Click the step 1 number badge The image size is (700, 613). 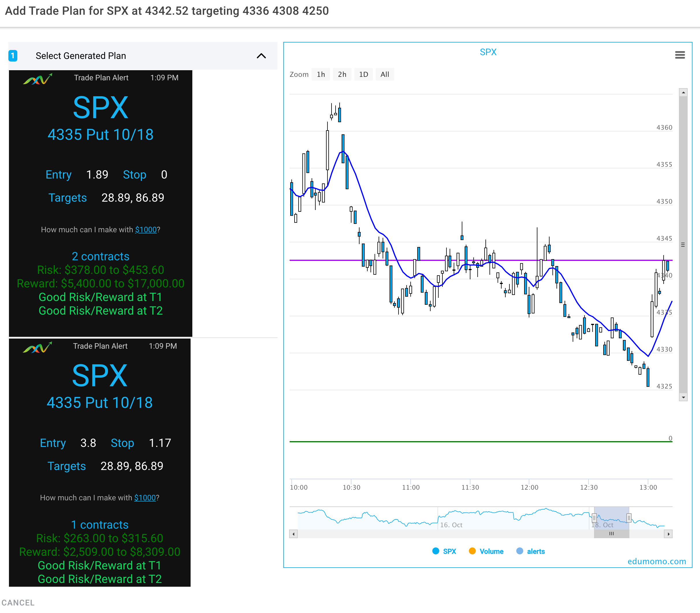[13, 55]
